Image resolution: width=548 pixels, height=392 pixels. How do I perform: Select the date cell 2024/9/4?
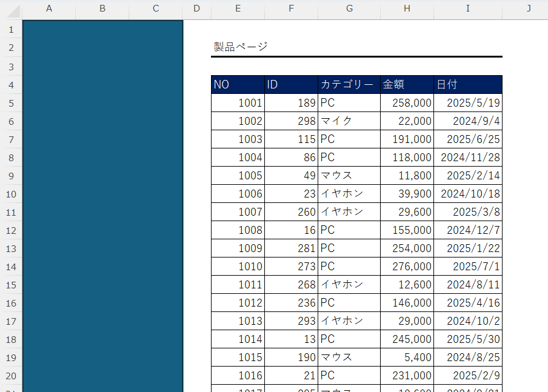468,121
